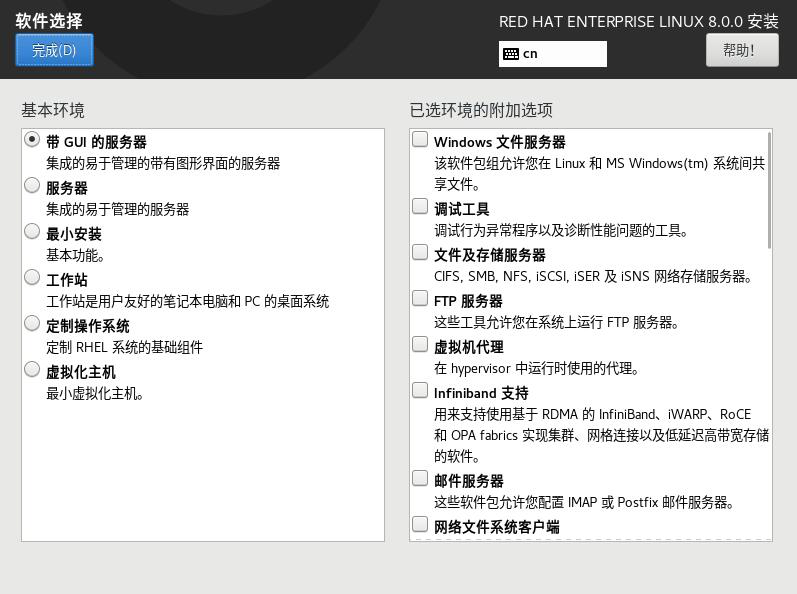The image size is (797, 594).
Task: Click the IMAP 或 Postfix 邮件服务器 description
Action: (584, 503)
